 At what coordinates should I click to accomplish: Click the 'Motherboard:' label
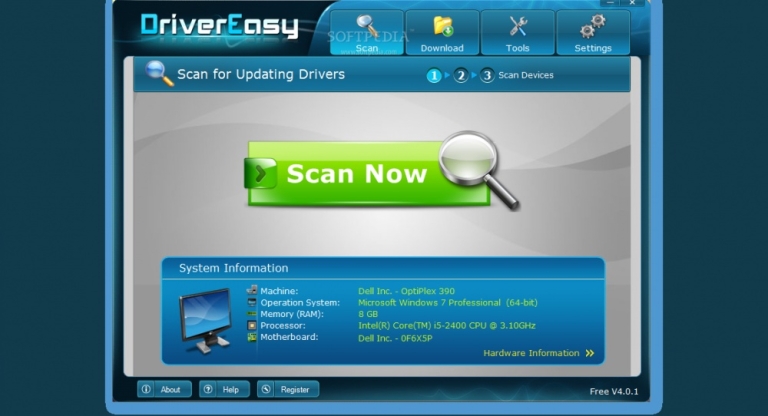(x=289, y=337)
